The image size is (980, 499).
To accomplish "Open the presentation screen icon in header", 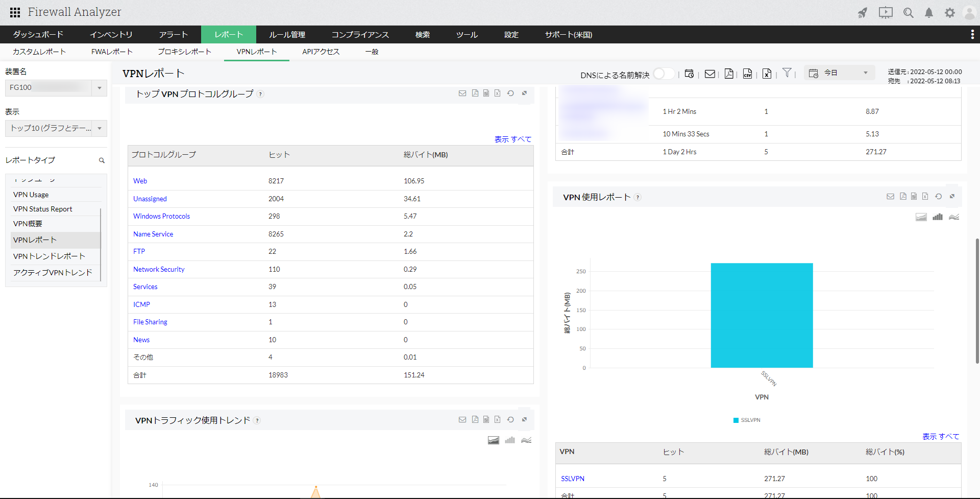I will pos(886,13).
